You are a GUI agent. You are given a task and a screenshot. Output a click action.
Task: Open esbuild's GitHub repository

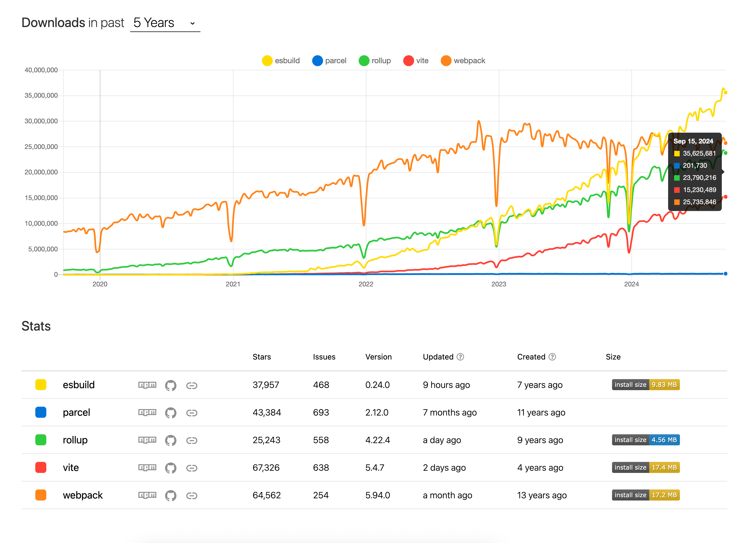pyautogui.click(x=171, y=385)
